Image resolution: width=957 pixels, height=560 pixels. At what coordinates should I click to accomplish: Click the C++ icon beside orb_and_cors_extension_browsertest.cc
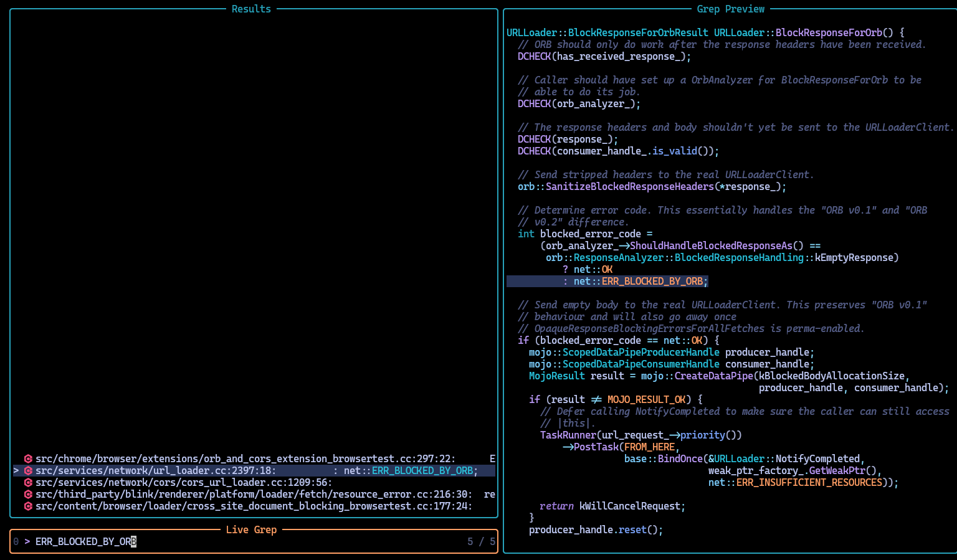tap(28, 458)
